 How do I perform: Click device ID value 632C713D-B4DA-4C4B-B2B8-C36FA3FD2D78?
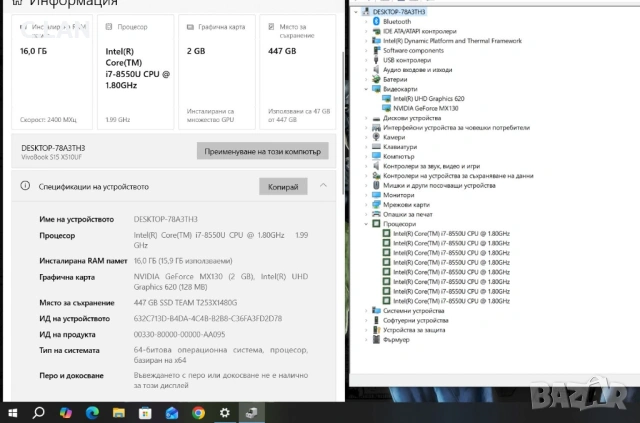click(208, 318)
